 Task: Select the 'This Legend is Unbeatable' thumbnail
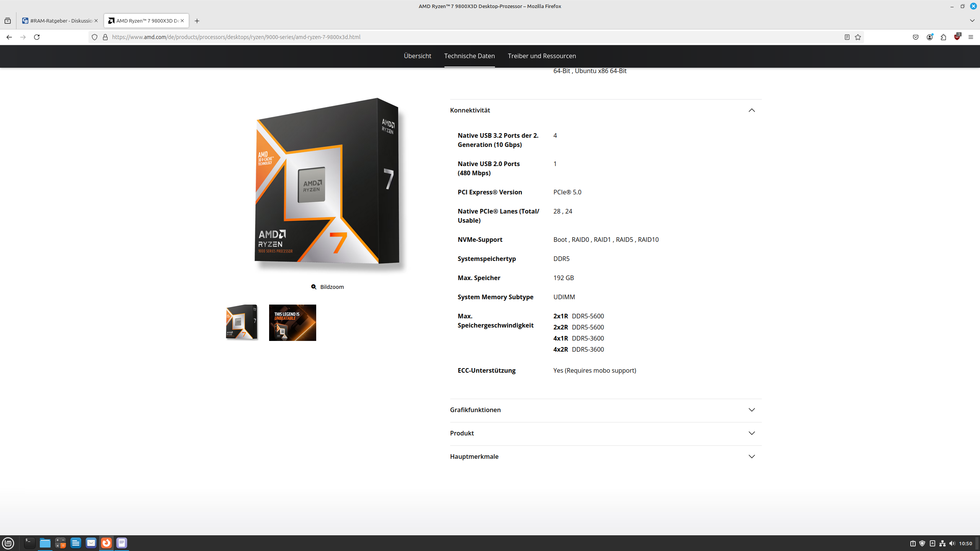[292, 323]
